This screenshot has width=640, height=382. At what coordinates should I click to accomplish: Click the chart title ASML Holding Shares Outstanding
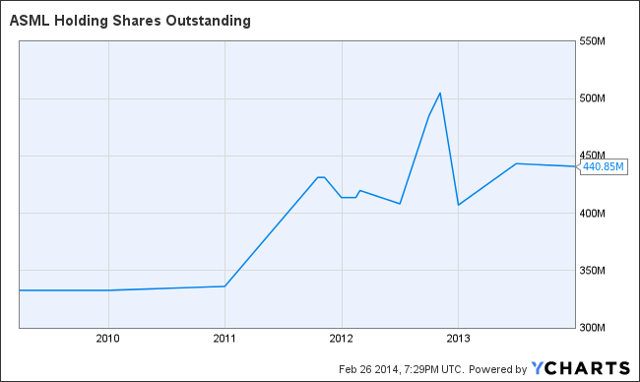point(130,21)
